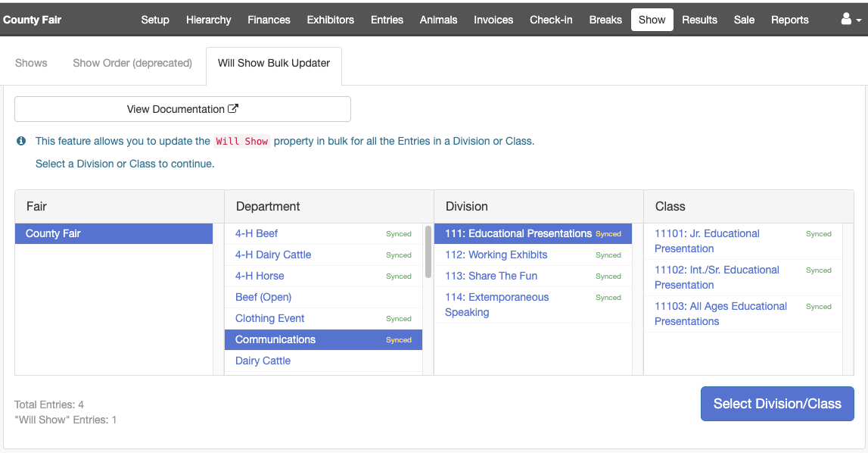The width and height of the screenshot is (868, 453).
Task: Choose the 4-H Dairy Cattle department
Action: [x=273, y=255]
